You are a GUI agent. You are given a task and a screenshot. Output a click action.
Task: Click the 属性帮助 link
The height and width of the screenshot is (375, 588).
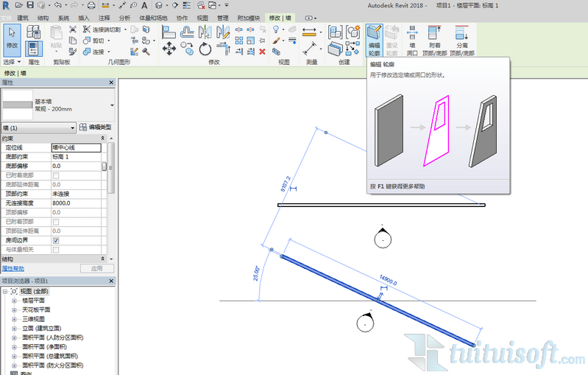click(13, 269)
